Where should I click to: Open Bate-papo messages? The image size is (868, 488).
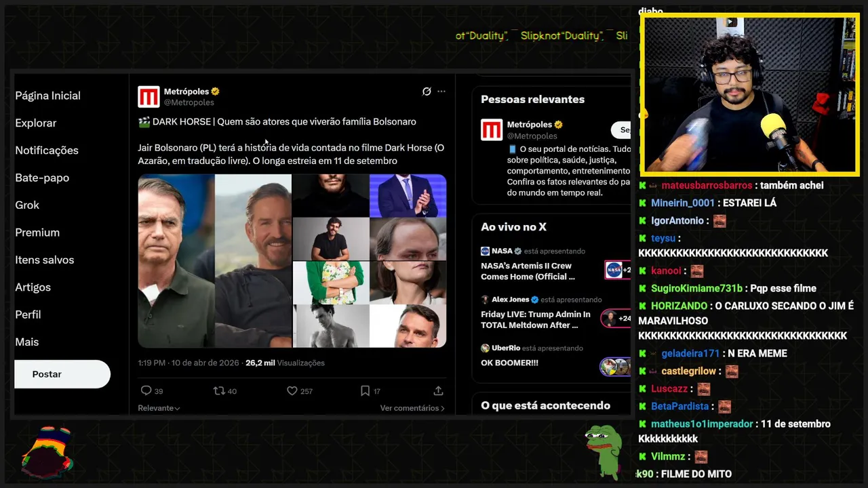coord(42,178)
